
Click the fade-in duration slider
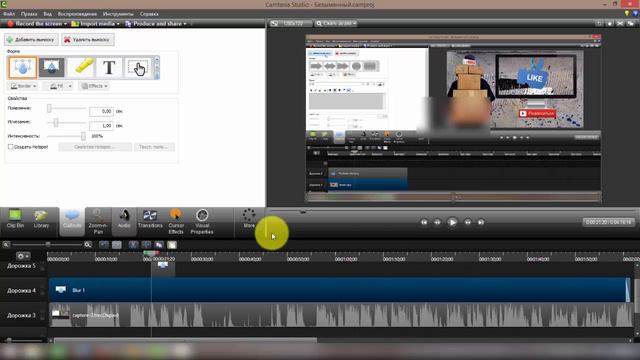pos(66,109)
